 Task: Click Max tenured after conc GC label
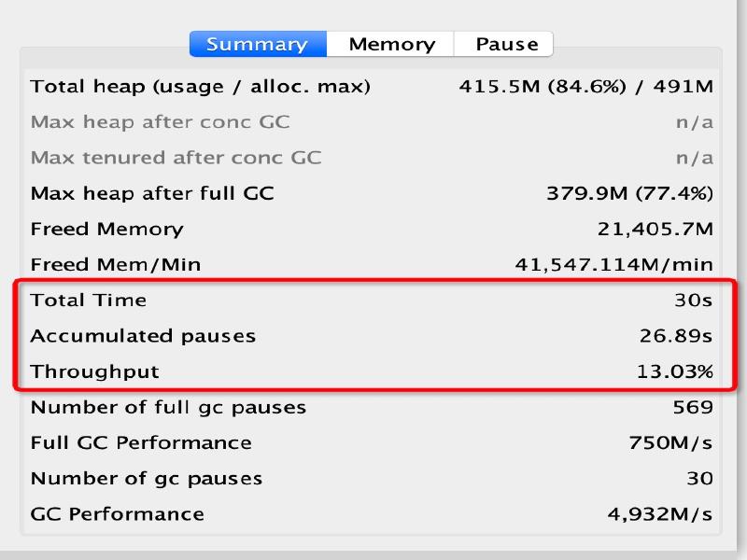tap(176, 158)
